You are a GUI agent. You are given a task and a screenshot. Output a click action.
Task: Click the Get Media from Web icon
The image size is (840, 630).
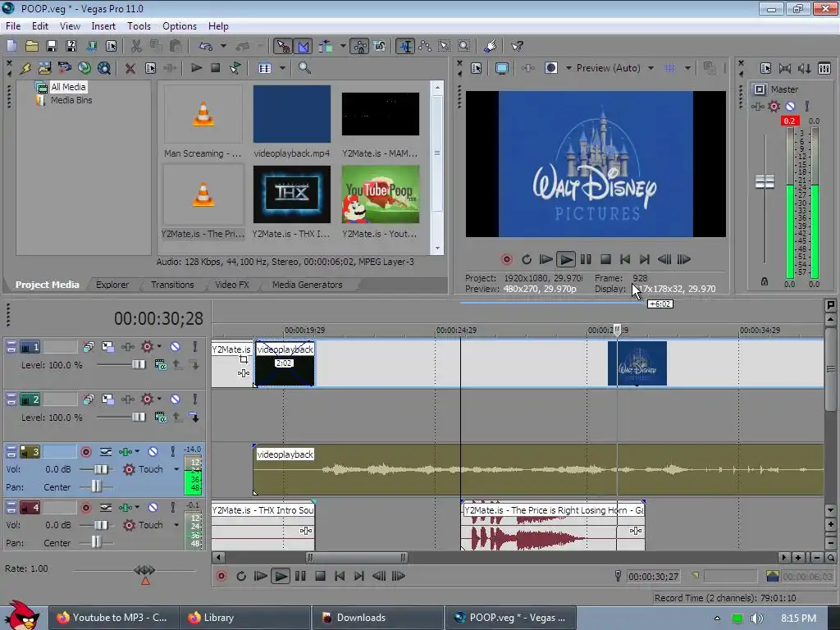[x=104, y=68]
